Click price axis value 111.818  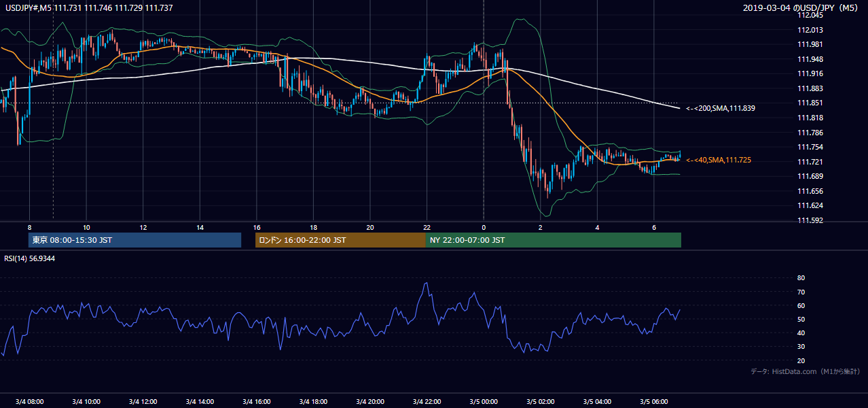(811, 118)
